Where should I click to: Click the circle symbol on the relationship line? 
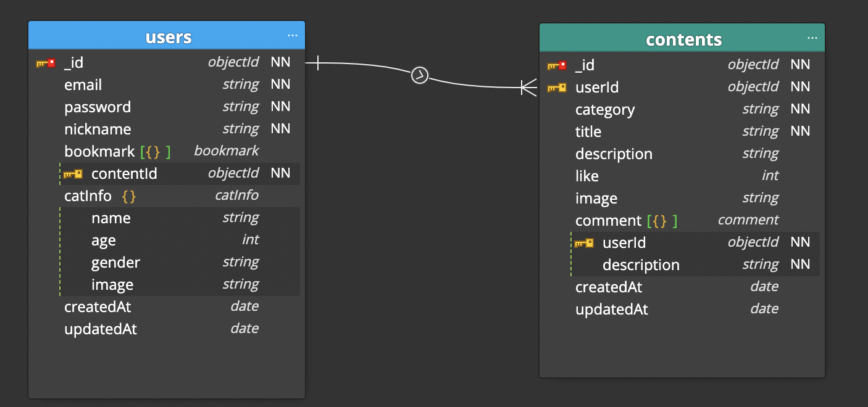coord(419,73)
